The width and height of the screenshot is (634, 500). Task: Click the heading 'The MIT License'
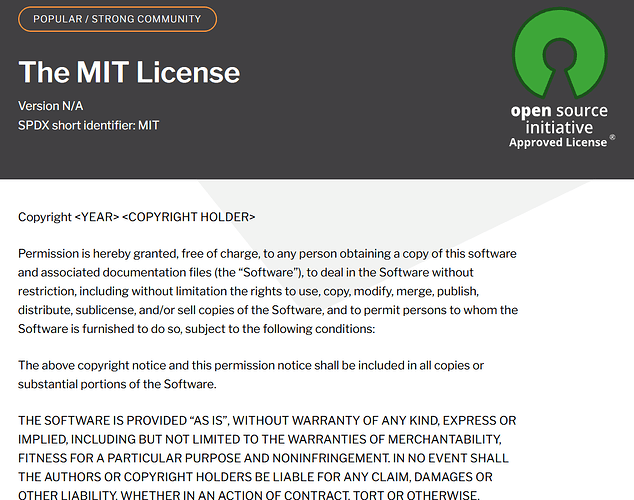[129, 72]
